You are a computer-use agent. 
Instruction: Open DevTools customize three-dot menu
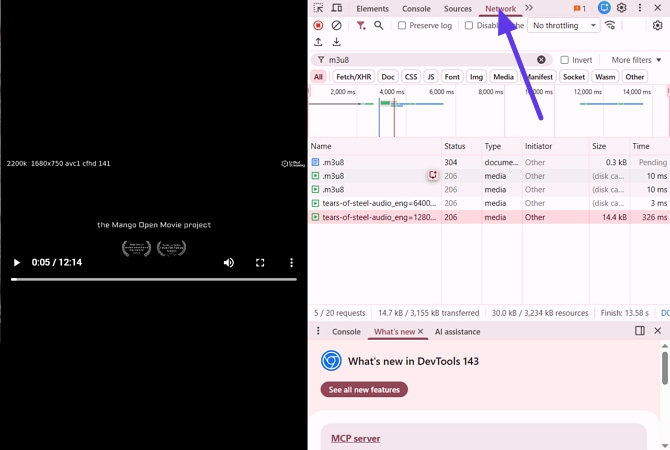pos(640,8)
